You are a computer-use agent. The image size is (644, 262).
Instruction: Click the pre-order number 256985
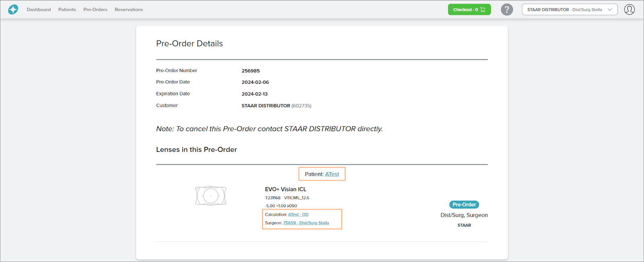[x=250, y=71]
